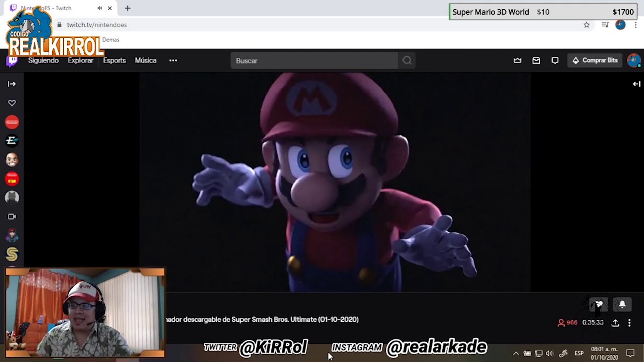Open stream options vertical dots menu

[629, 323]
